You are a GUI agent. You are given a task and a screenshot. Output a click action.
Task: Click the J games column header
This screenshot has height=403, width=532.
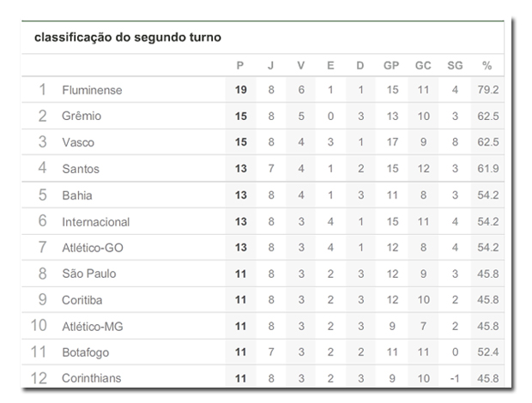(271, 66)
